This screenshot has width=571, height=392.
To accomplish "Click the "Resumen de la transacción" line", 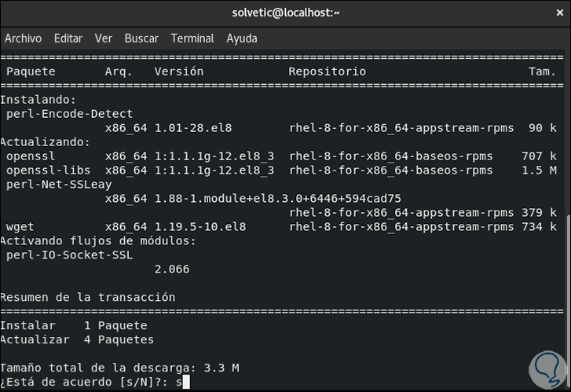I will (x=88, y=298).
